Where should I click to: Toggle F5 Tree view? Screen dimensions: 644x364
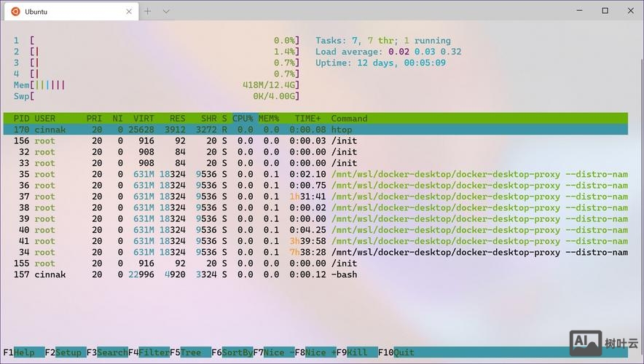point(190,352)
